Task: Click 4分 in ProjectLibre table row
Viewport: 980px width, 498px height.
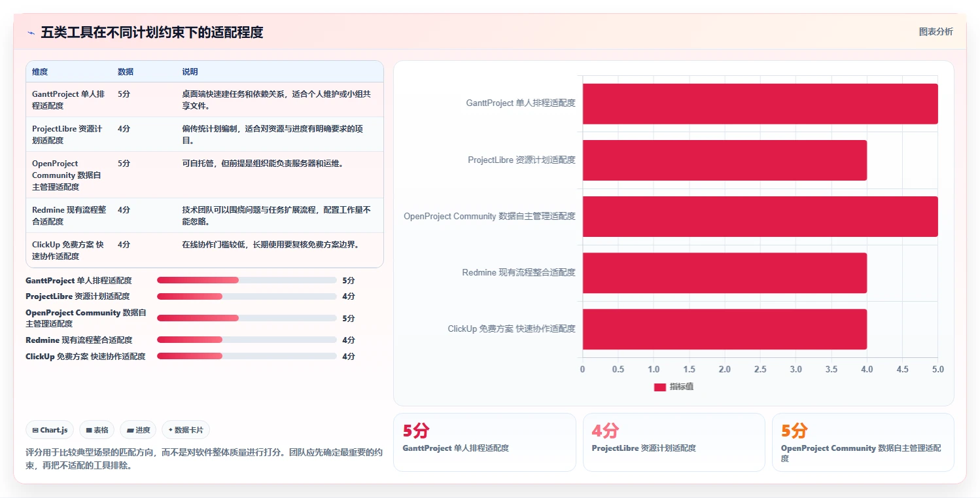Action: click(x=124, y=129)
